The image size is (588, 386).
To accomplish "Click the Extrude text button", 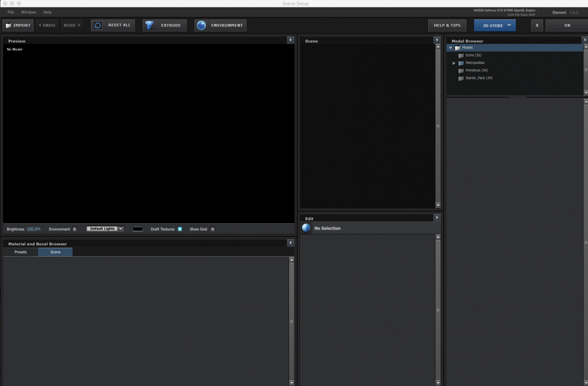I will click(171, 25).
